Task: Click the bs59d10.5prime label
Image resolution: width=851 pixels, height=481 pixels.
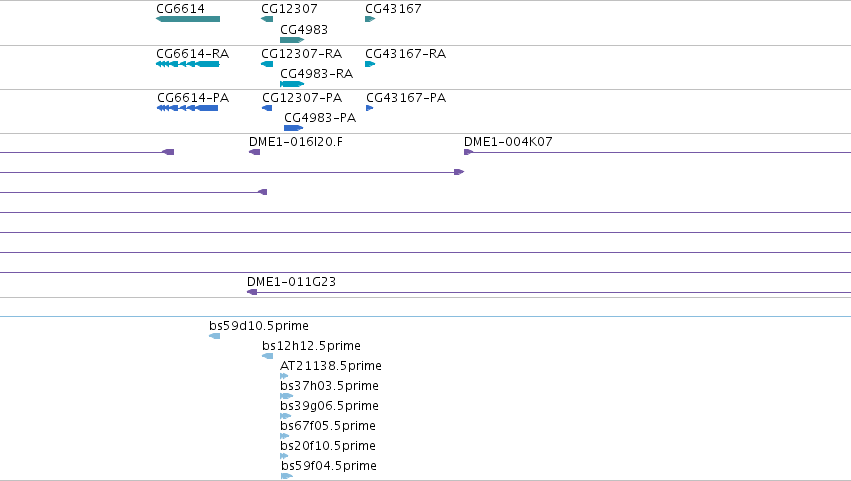Action: pyautogui.click(x=259, y=326)
